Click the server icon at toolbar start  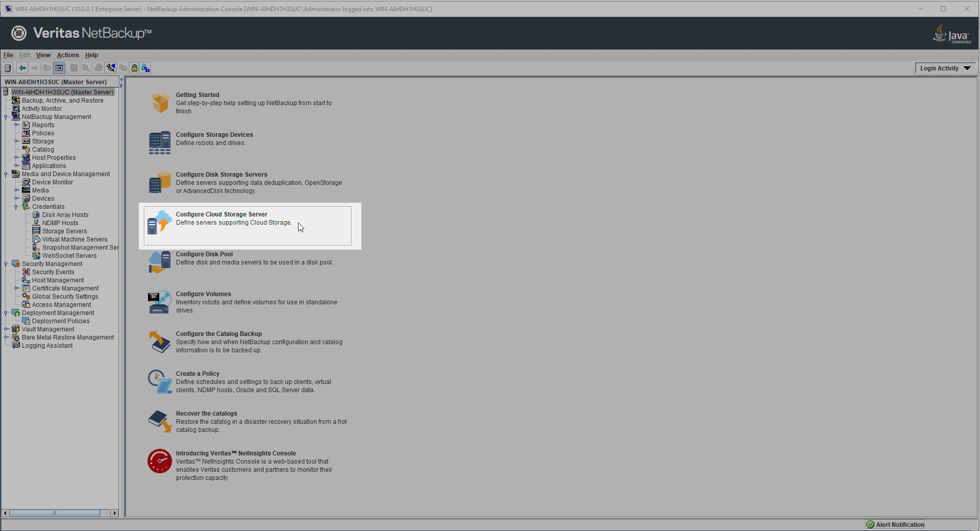coord(8,68)
